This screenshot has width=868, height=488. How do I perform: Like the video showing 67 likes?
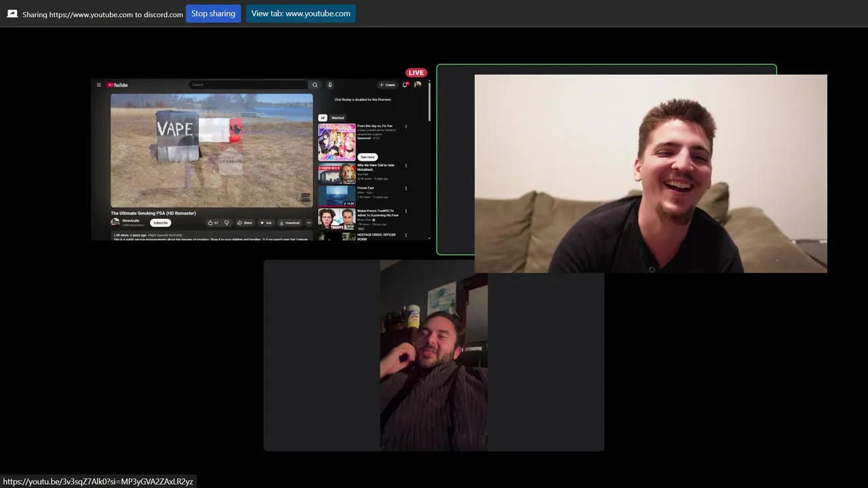(x=213, y=222)
